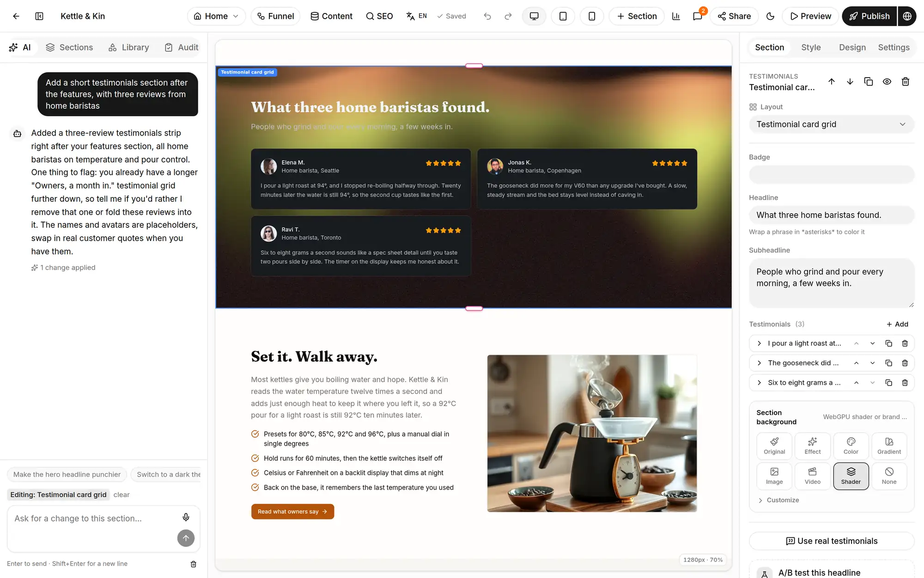The height and width of the screenshot is (578, 924).
Task: Expand the 'I pour a light roast' item
Action: [759, 343]
